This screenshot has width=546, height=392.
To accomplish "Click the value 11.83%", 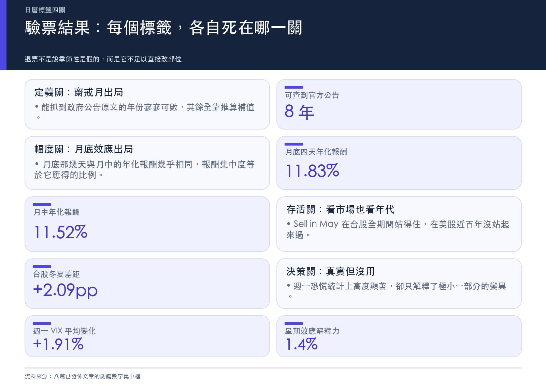I will pyautogui.click(x=312, y=171).
